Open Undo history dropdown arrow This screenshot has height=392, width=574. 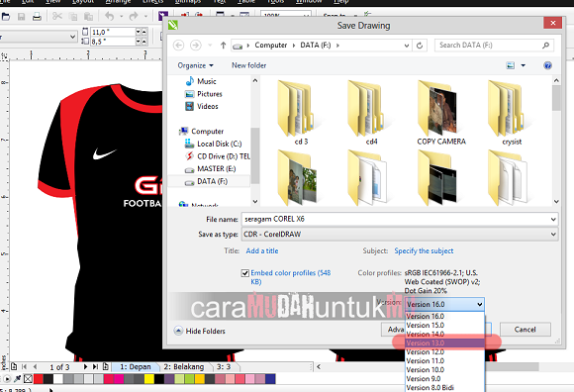(x=121, y=17)
